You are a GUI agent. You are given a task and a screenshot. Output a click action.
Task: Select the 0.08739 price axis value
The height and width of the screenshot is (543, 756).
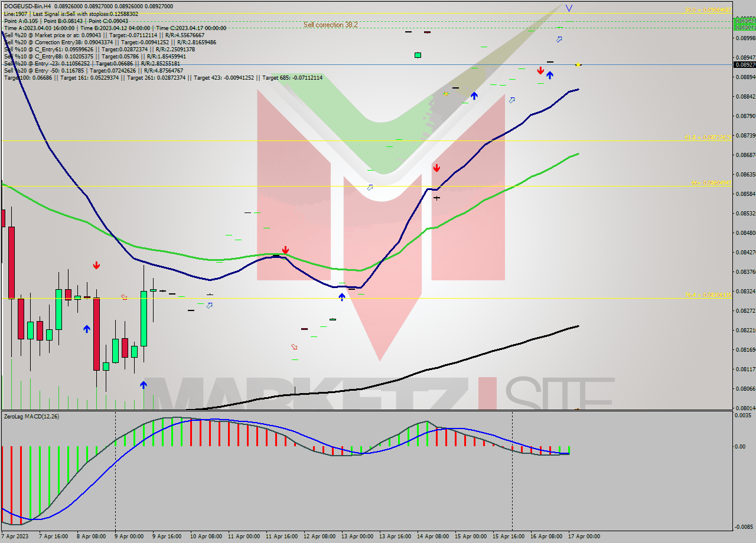(x=745, y=136)
